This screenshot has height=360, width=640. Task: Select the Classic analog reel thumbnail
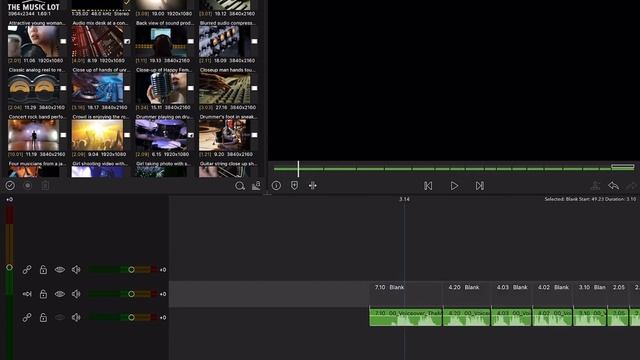(x=33, y=89)
